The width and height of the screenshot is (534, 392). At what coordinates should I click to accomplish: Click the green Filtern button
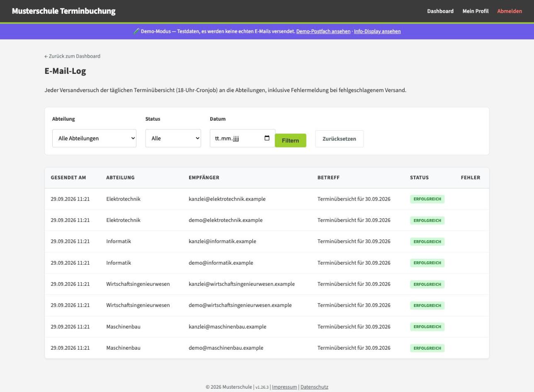point(291,140)
